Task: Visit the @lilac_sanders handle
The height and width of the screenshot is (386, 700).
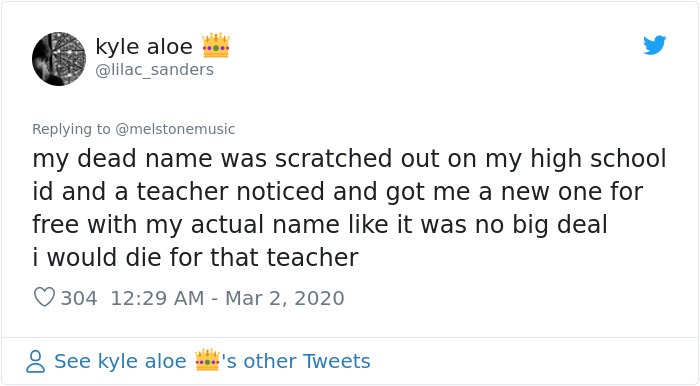Action: [154, 70]
